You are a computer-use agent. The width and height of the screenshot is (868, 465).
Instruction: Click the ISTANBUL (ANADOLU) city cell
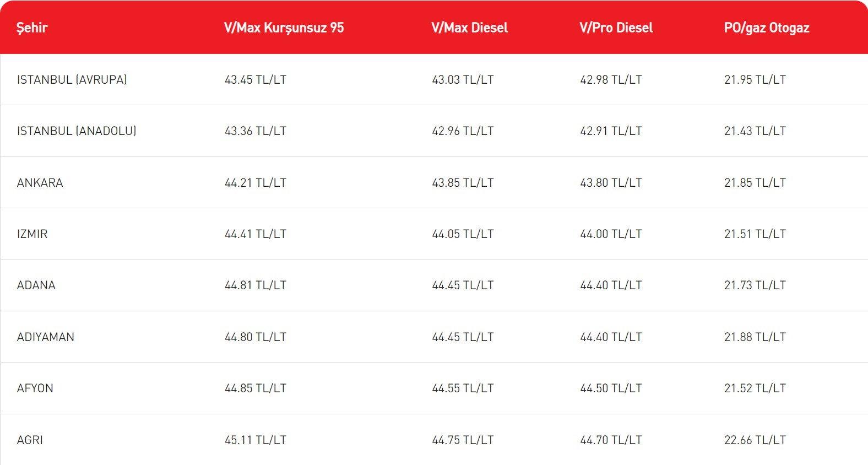pyautogui.click(x=77, y=131)
